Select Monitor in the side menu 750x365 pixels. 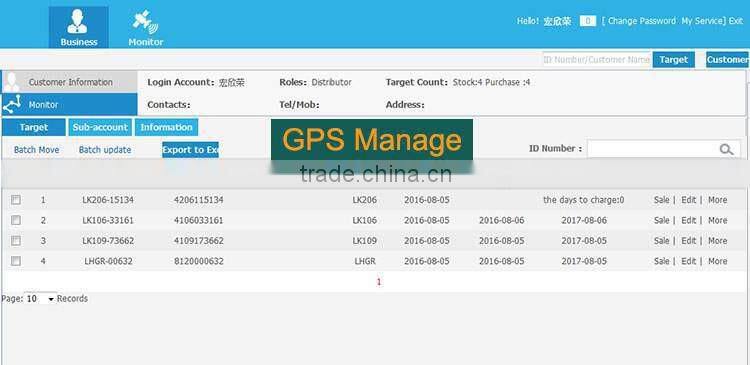(x=70, y=104)
